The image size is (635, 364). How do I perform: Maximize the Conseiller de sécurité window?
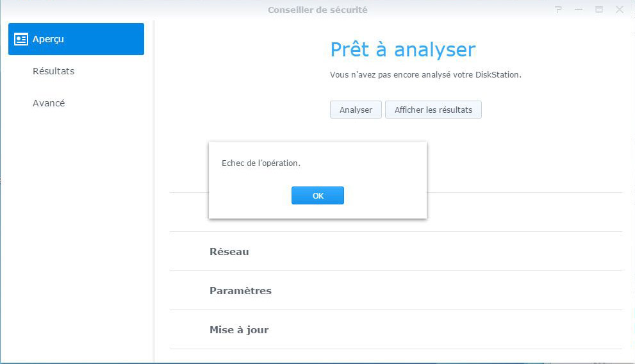(x=599, y=10)
